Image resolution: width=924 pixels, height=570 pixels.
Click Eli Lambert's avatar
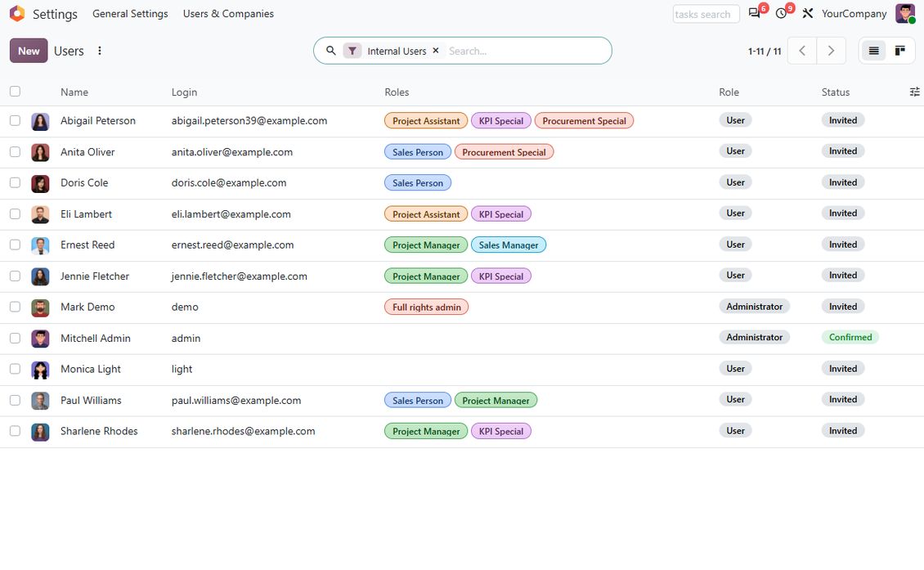click(x=40, y=214)
